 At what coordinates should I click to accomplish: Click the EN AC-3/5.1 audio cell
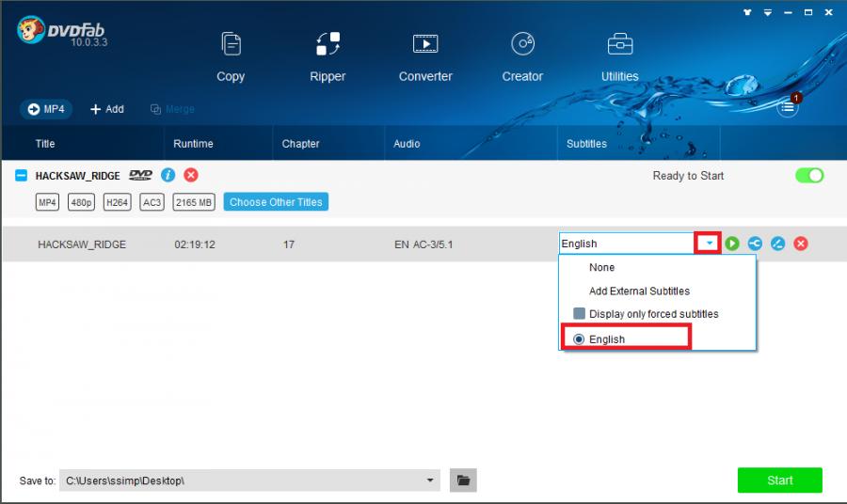(x=423, y=244)
